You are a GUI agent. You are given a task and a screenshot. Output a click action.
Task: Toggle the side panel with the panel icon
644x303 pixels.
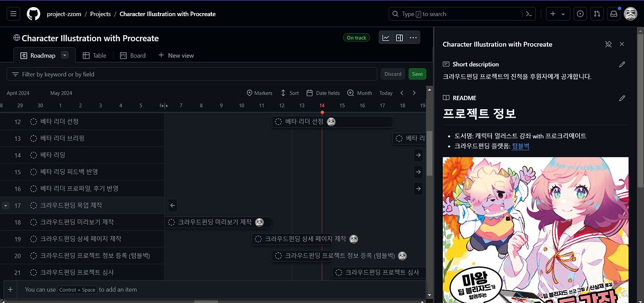point(399,37)
